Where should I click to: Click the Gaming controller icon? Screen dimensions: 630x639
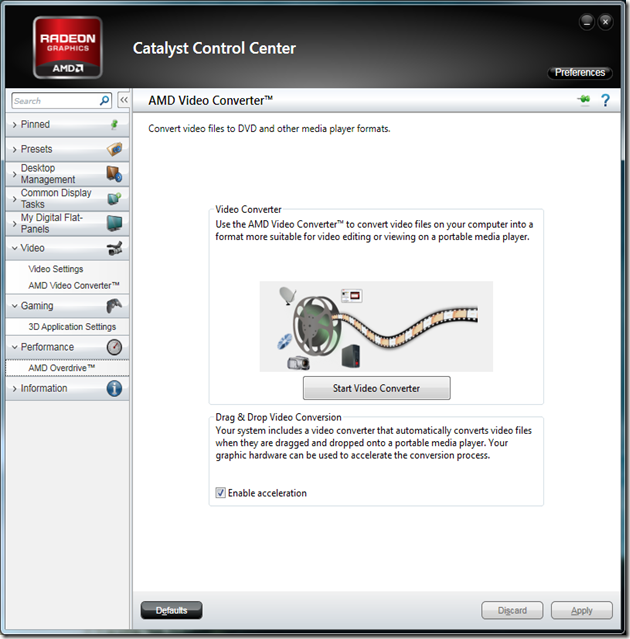pyautogui.click(x=114, y=306)
